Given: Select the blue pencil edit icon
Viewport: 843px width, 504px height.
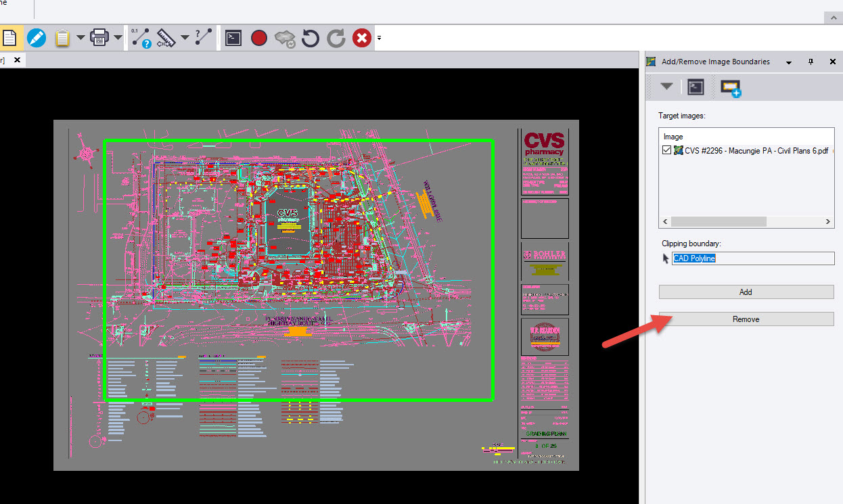Looking at the screenshot, I should pyautogui.click(x=36, y=38).
